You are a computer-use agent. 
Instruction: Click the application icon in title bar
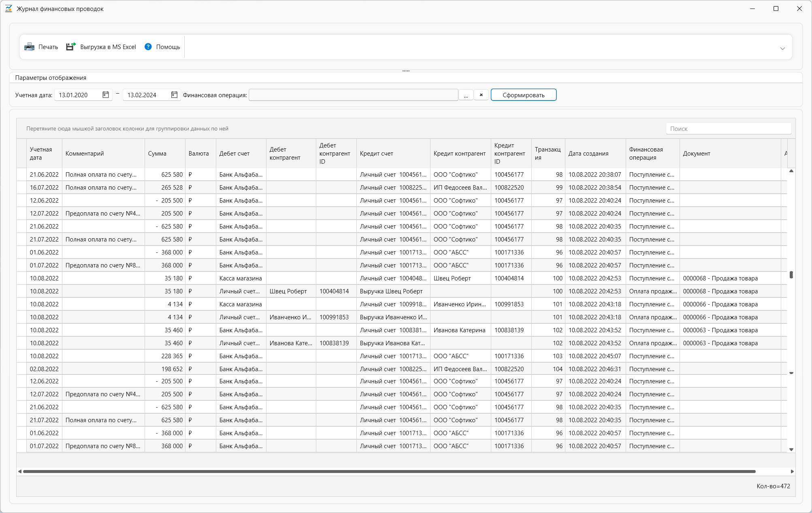9,9
